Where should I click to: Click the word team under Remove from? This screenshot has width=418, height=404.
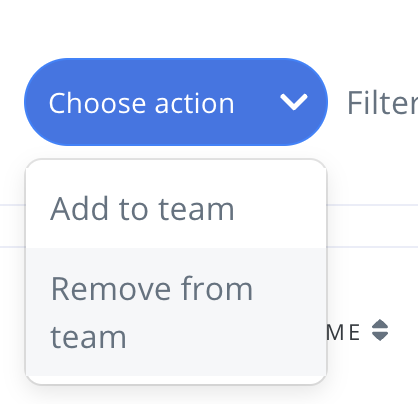(x=88, y=337)
